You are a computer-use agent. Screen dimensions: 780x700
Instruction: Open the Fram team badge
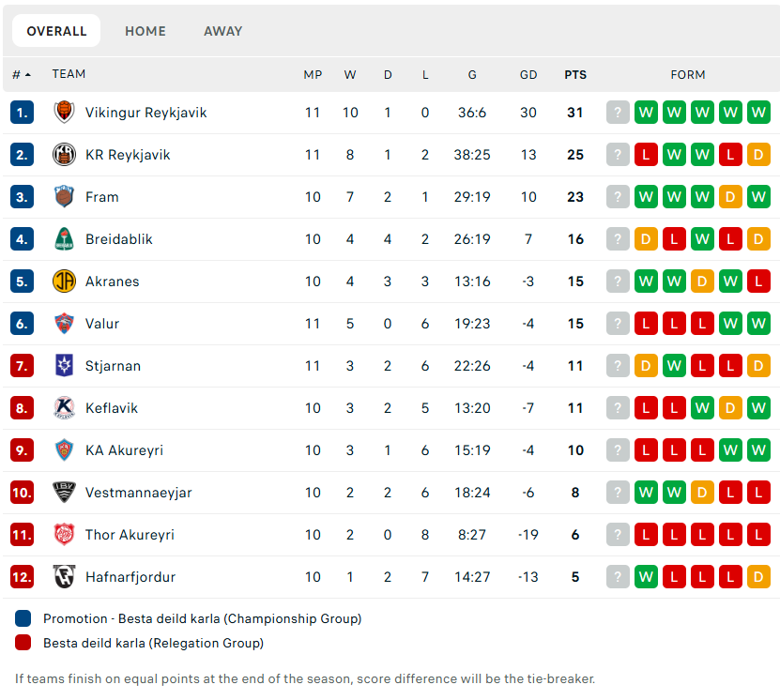click(64, 197)
